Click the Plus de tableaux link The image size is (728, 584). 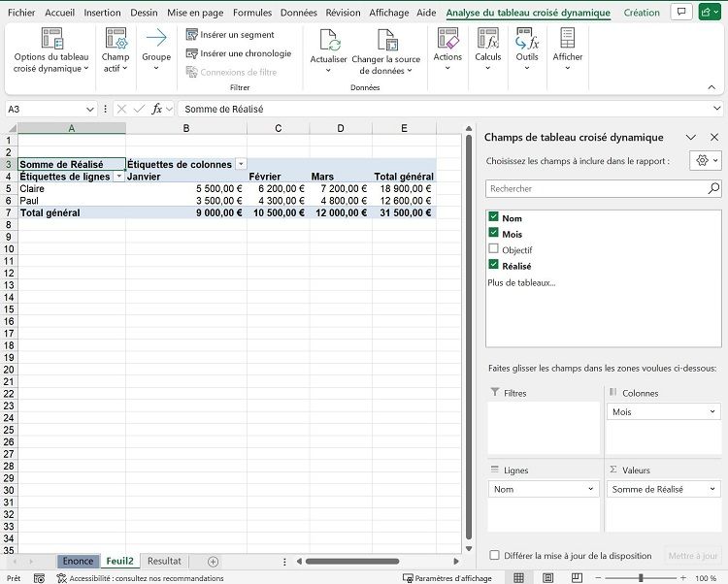pyautogui.click(x=521, y=282)
